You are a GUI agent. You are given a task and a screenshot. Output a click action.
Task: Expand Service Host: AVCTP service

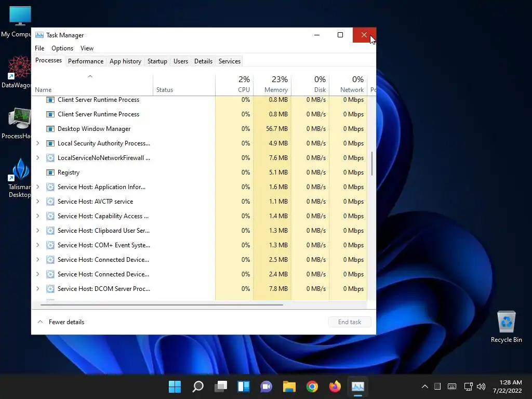37,202
